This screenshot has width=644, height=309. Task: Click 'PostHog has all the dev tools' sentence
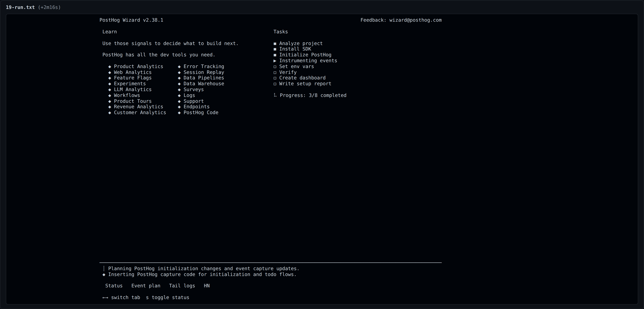click(159, 55)
